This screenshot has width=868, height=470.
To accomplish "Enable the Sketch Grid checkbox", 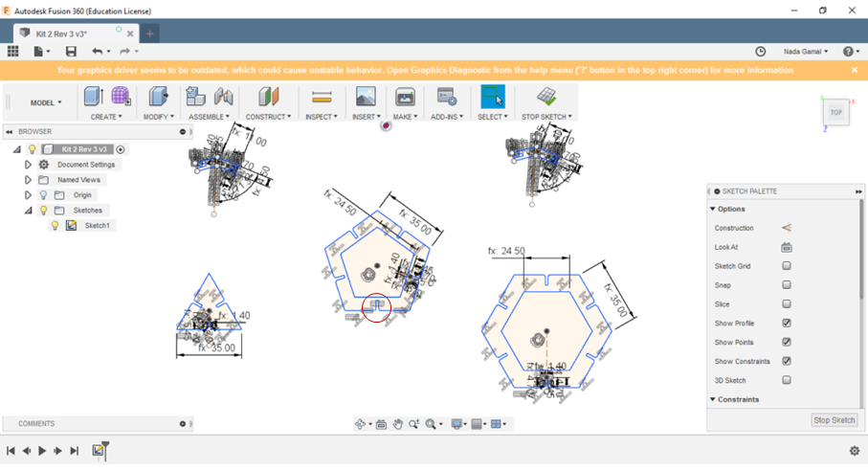I will tap(787, 266).
